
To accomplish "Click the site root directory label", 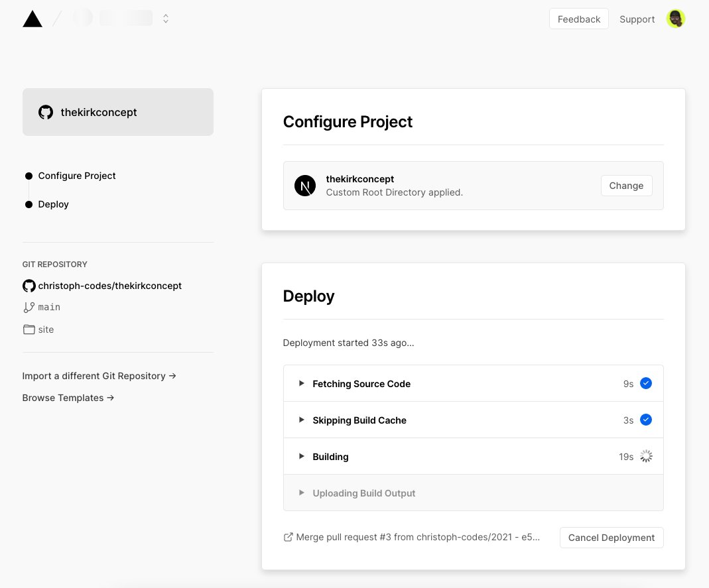I will (46, 329).
